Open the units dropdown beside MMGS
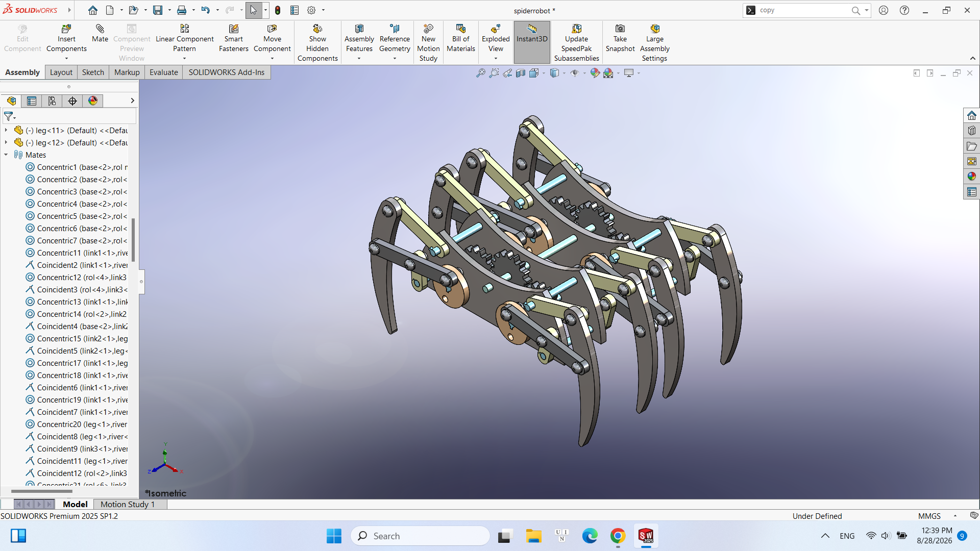This screenshot has width=980, height=551. [955, 516]
